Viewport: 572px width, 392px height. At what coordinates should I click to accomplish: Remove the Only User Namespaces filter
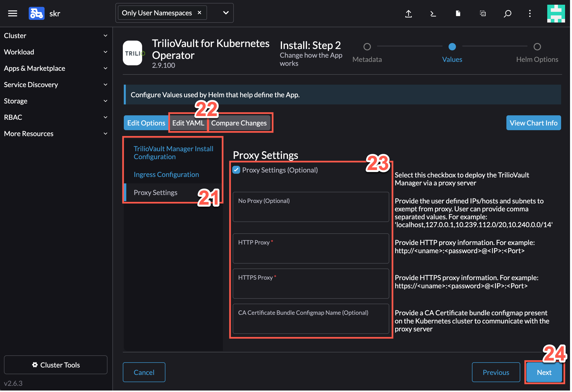tap(199, 13)
